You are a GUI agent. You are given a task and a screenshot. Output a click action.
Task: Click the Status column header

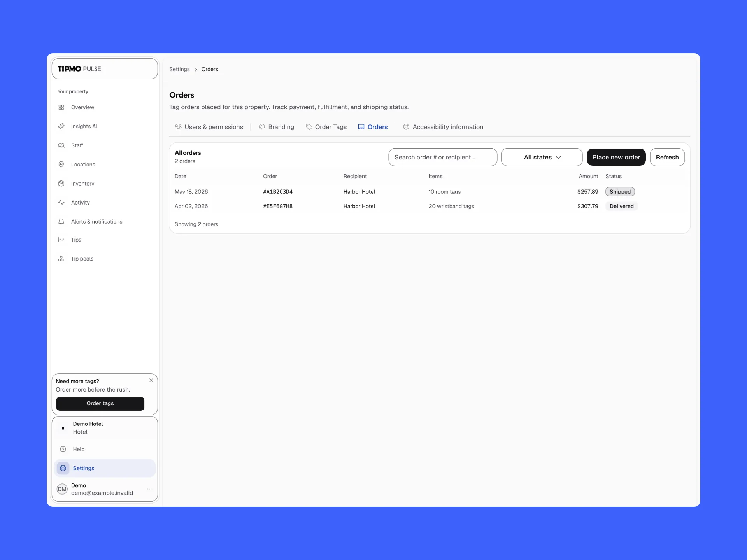(614, 176)
